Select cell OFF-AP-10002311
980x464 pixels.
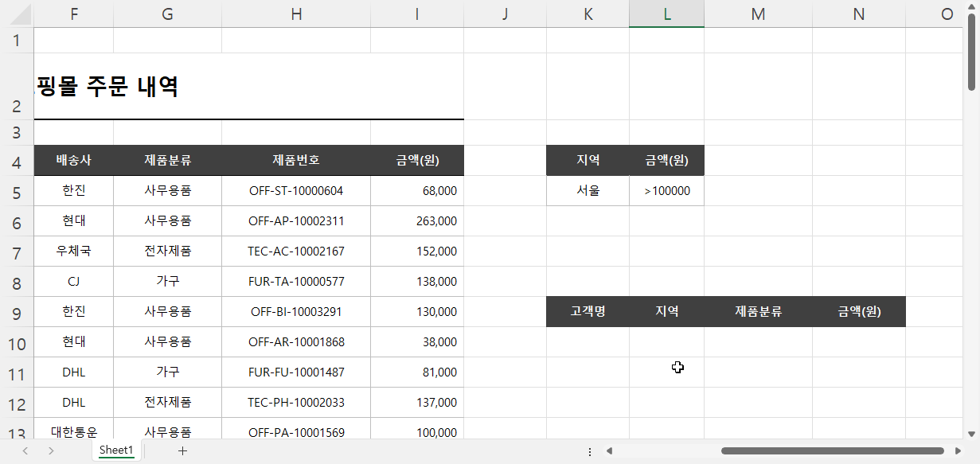[296, 221]
